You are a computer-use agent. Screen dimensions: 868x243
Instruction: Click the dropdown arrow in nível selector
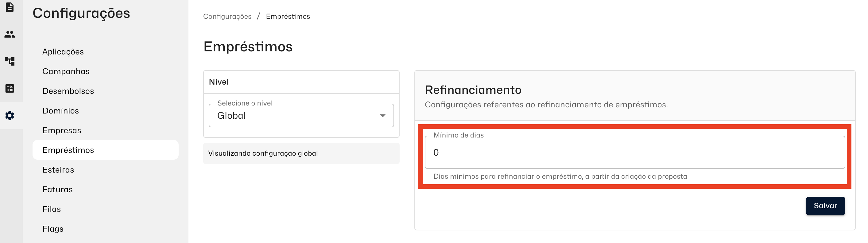click(x=382, y=116)
